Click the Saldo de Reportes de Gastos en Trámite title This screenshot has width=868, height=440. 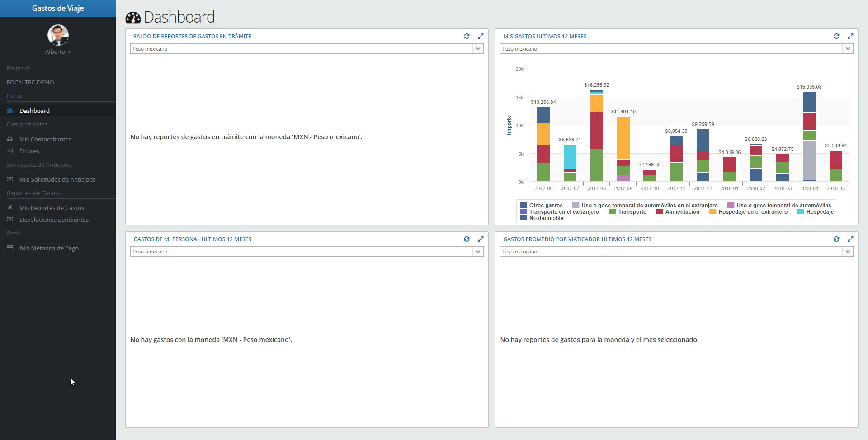point(192,37)
